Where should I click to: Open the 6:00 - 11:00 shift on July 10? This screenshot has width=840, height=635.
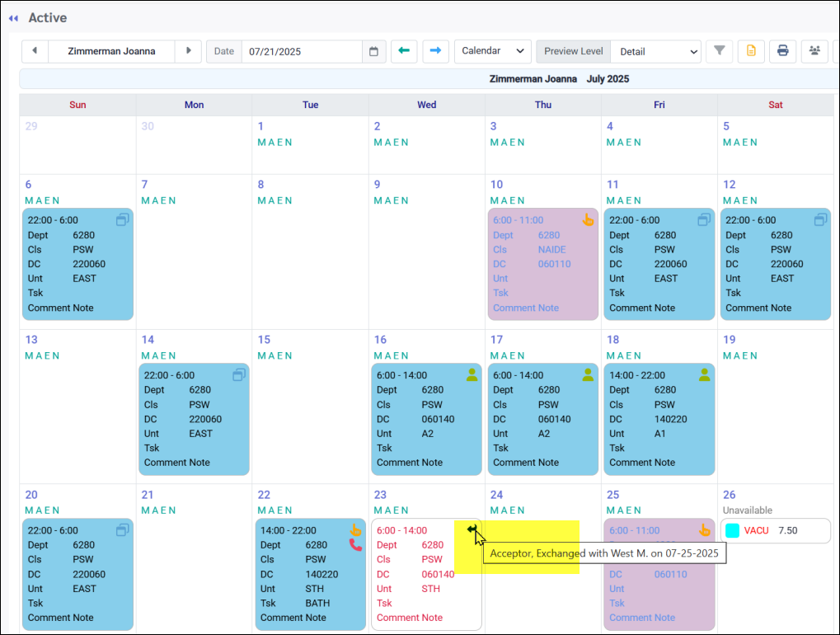point(542,264)
